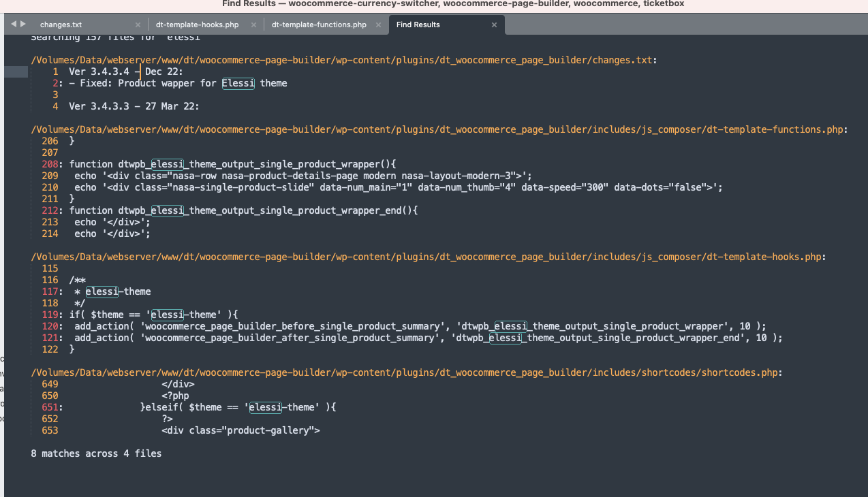Click line number 651 in shortcodes.php results

50,407
